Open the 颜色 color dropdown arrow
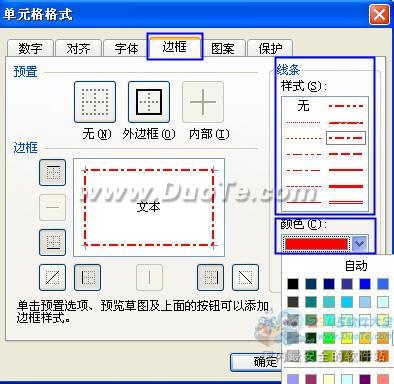This screenshot has width=394, height=384. tap(359, 244)
